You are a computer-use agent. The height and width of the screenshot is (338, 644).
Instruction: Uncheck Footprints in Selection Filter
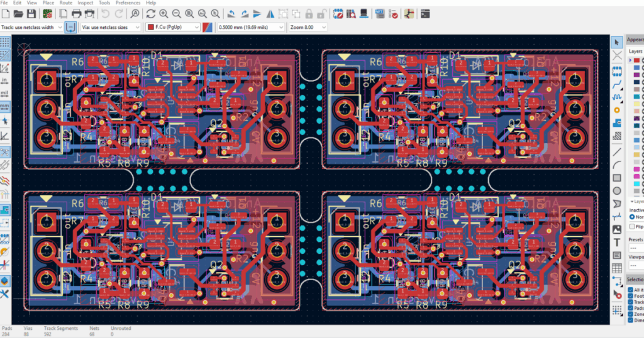630,296
